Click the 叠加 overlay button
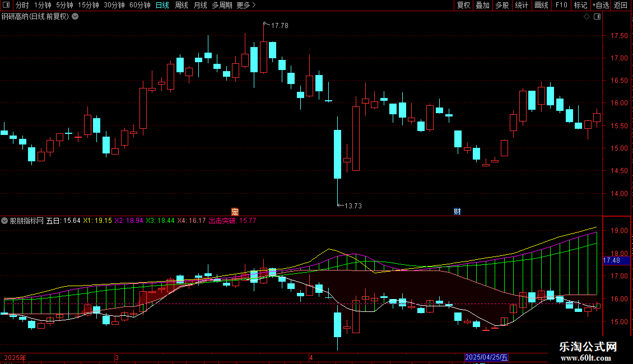The image size is (633, 364). tap(483, 5)
